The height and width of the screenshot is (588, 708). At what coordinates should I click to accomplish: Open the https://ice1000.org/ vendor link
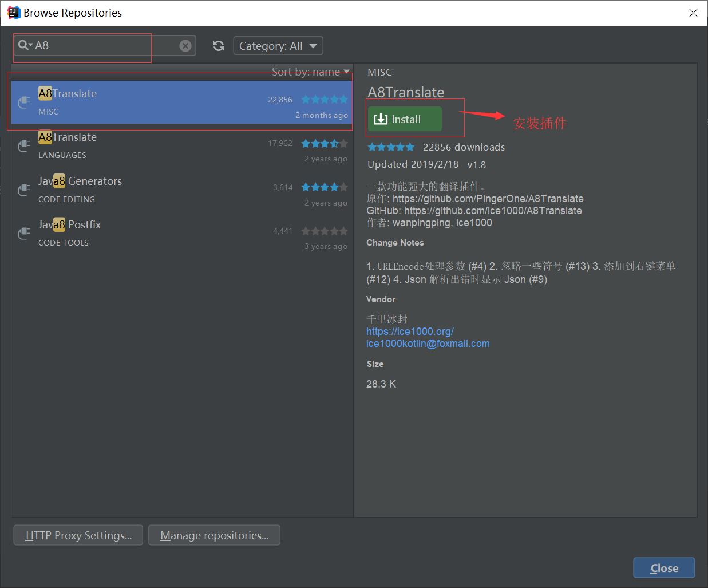(x=410, y=332)
